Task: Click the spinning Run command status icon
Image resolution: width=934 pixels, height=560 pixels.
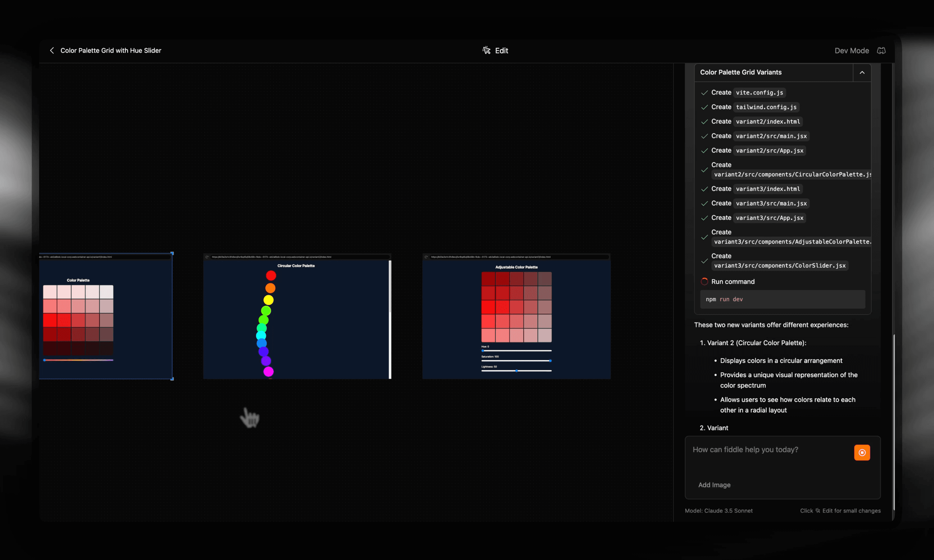Action: 704,282
